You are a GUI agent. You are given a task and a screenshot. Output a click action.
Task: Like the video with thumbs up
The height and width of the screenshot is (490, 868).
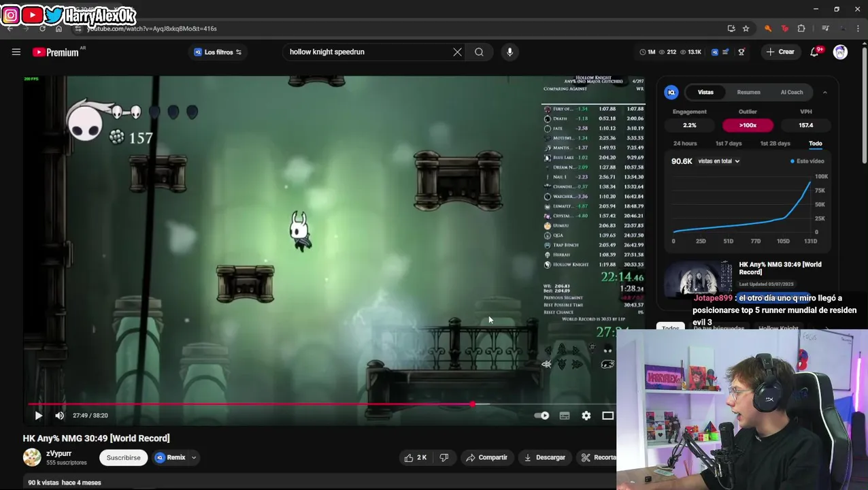(x=415, y=457)
